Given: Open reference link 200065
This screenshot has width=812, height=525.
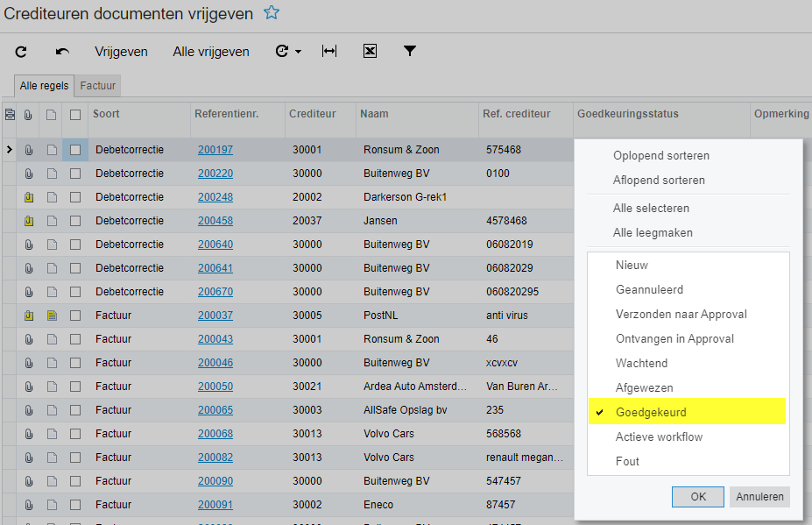Looking at the screenshot, I should point(215,410).
